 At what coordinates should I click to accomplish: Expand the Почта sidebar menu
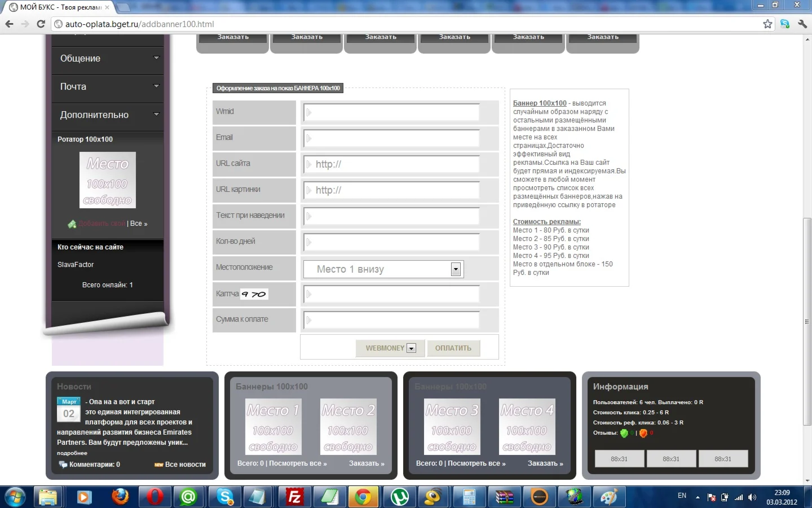[107, 87]
